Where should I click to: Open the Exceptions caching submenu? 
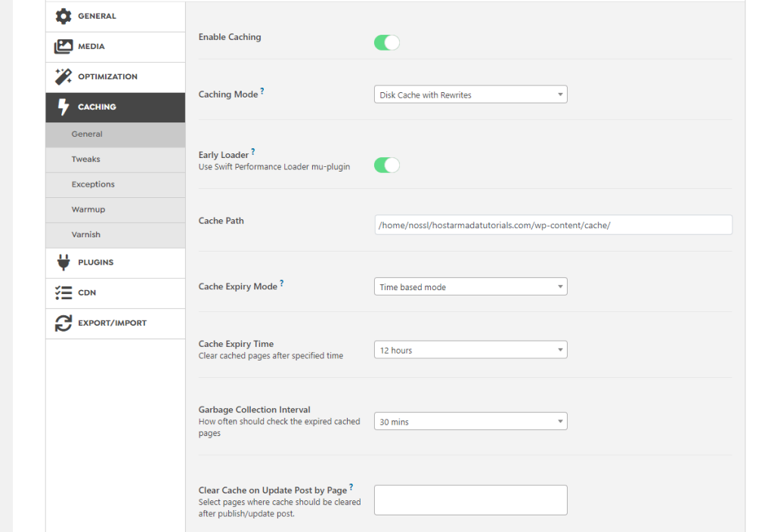coord(116,184)
